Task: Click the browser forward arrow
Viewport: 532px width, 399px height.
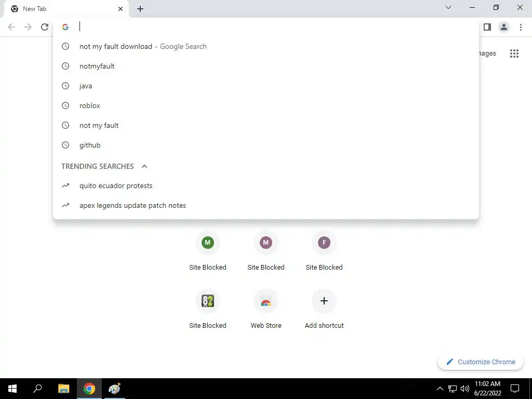Action: pyautogui.click(x=28, y=27)
